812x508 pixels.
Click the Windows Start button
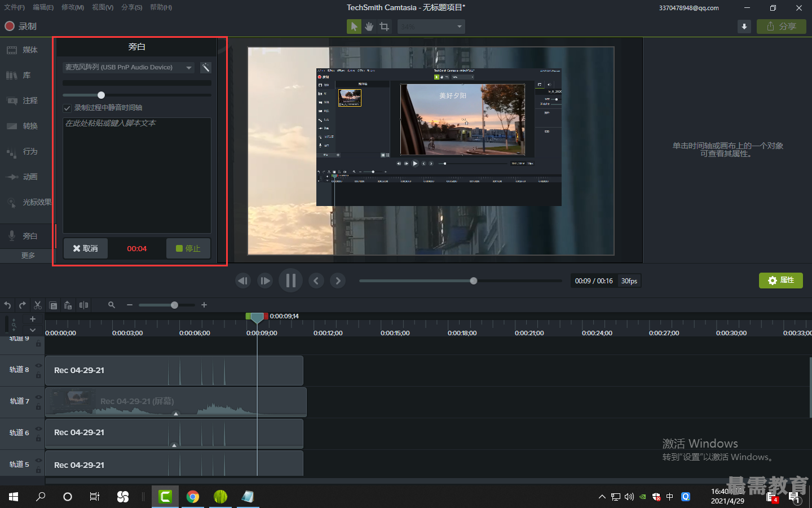pos(14,497)
